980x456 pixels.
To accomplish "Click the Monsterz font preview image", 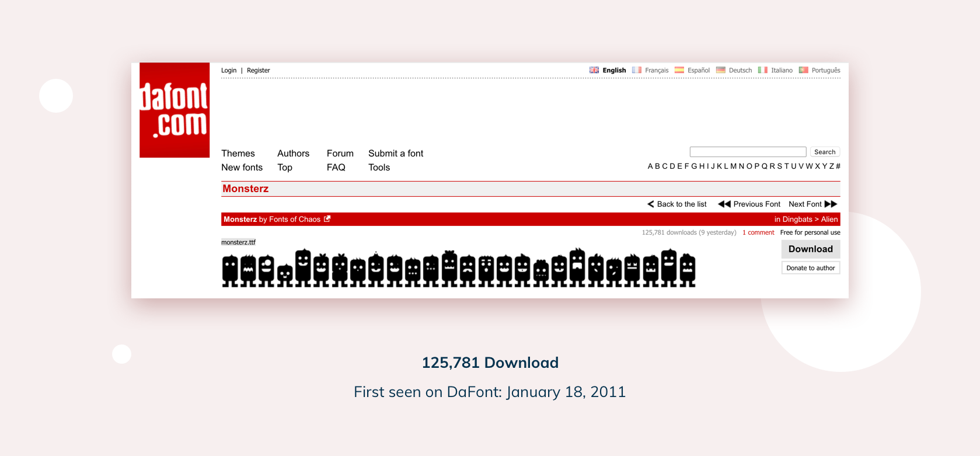I will [x=459, y=268].
